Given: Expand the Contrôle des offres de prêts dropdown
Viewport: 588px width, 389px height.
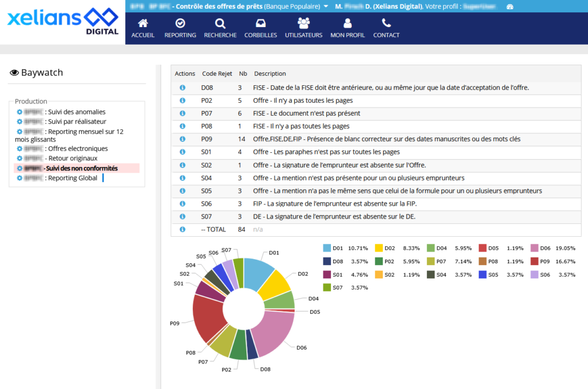Looking at the screenshot, I should click(326, 6).
